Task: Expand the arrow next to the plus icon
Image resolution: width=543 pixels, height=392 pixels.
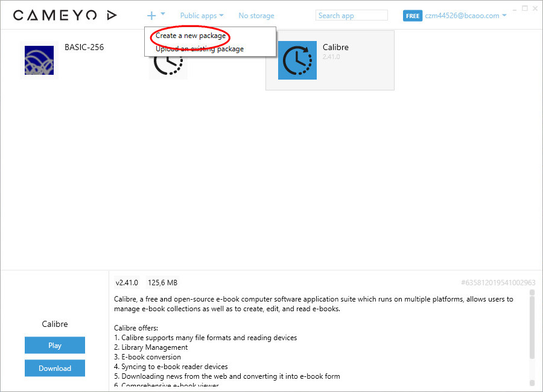Action: [163, 14]
